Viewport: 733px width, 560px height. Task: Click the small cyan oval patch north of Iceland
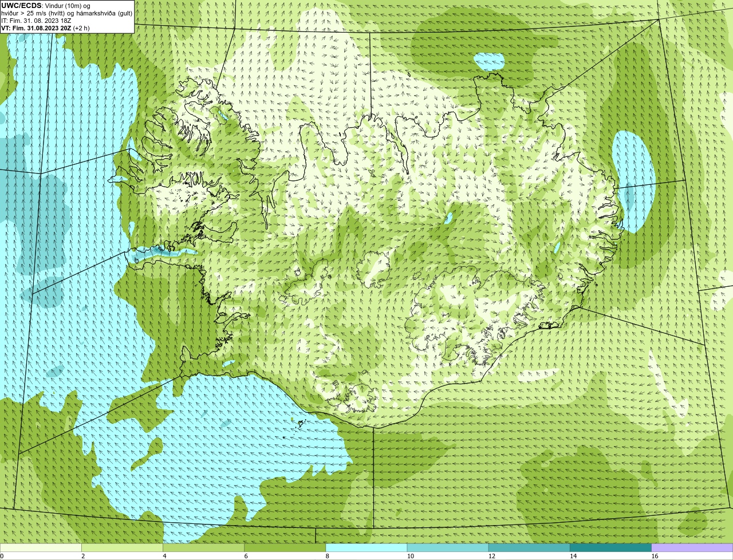(490, 62)
